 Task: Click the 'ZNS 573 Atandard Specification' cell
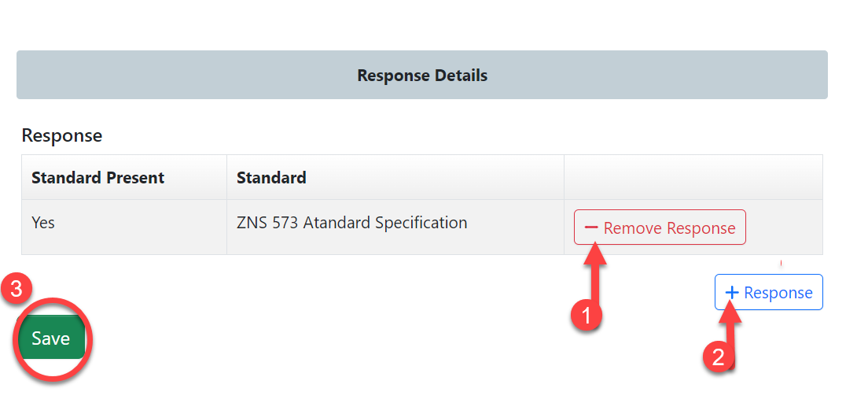352,223
